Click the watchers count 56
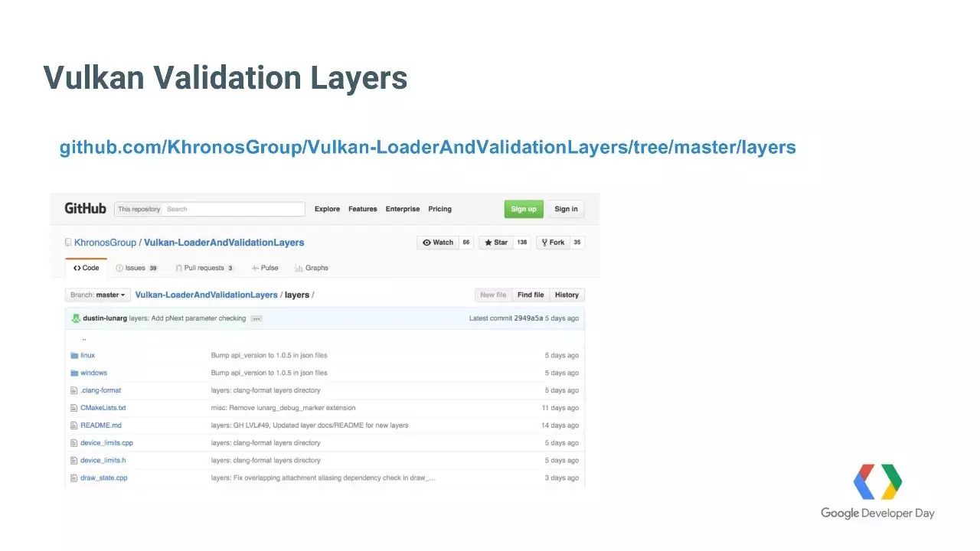Viewport: 980px width, 551px height. [465, 243]
